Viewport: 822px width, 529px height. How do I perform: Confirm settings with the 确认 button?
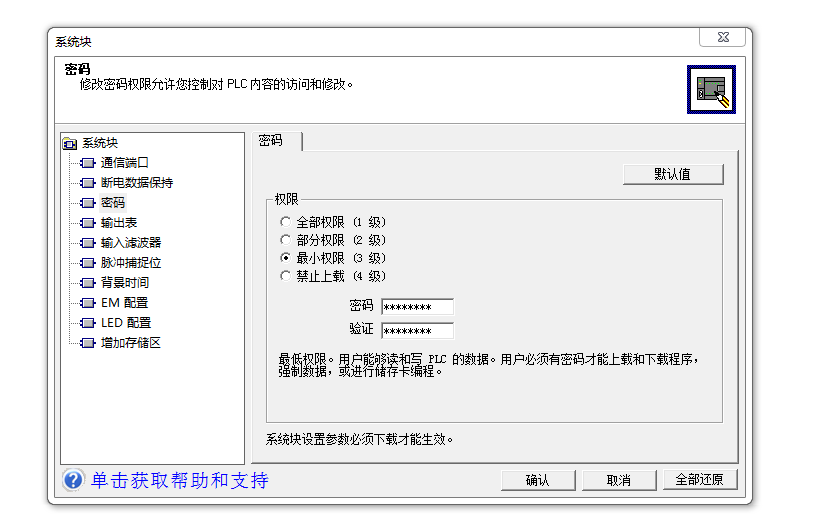tap(537, 480)
